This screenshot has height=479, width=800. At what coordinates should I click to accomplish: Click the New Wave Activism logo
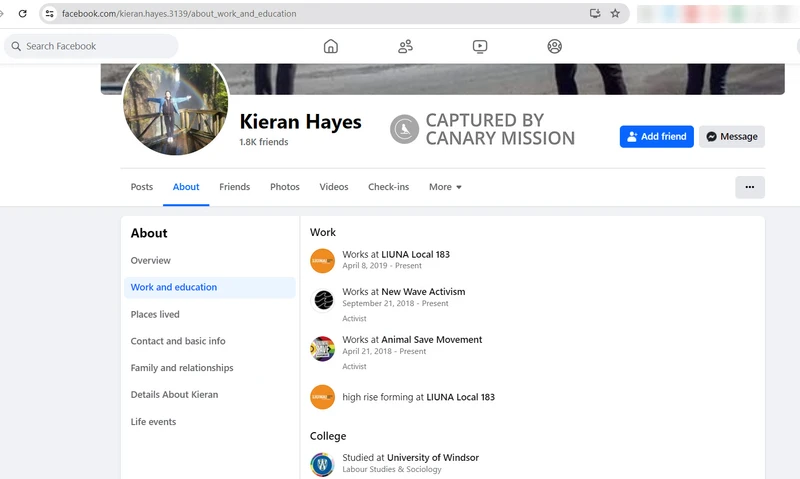click(x=323, y=299)
